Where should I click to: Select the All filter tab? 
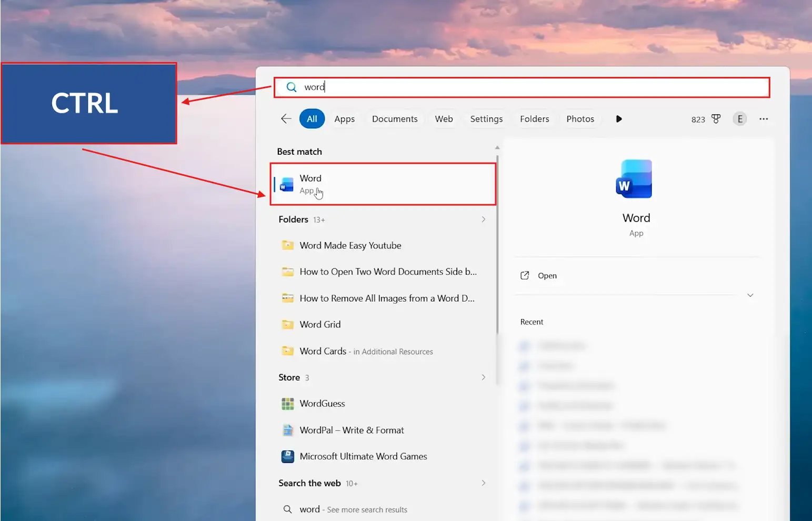(312, 119)
